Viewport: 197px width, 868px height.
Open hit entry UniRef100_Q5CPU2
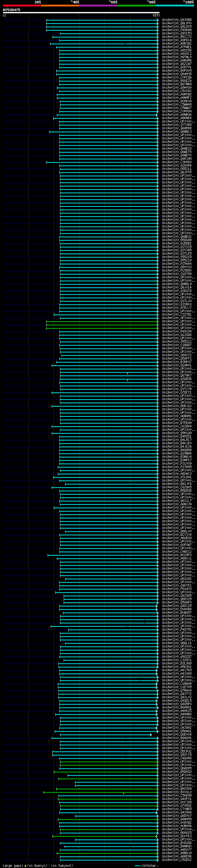pos(177,751)
